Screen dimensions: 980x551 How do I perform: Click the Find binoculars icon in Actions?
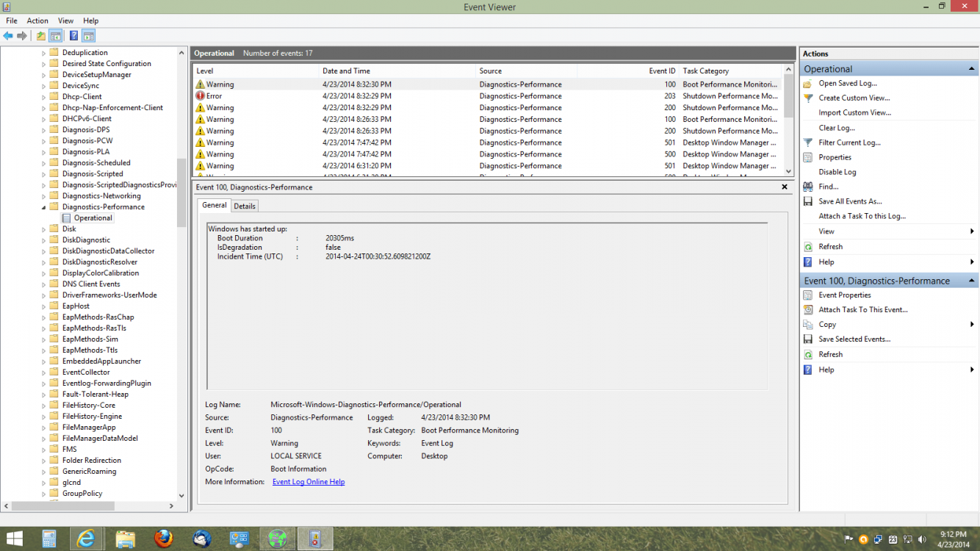[x=808, y=187]
